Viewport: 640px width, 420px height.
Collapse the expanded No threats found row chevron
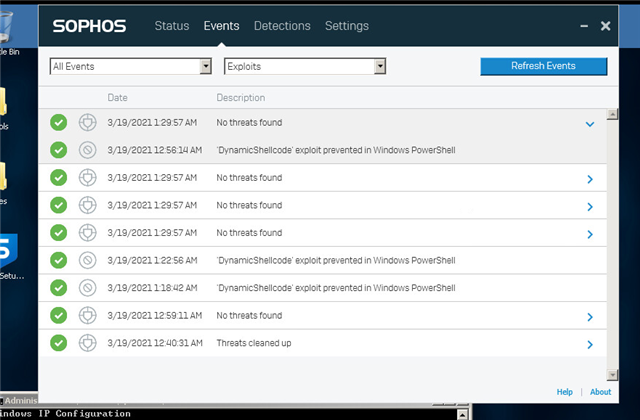[589, 124]
